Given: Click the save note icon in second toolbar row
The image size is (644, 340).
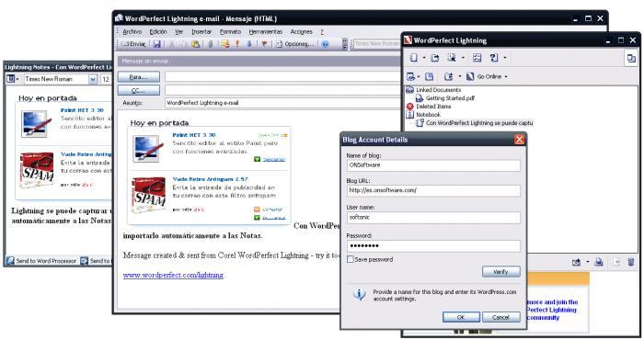Looking at the screenshot, I should (430, 76).
